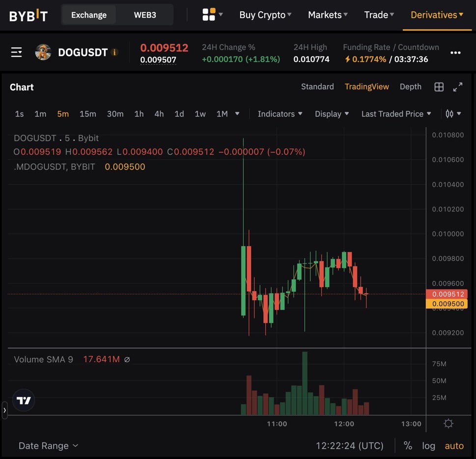This screenshot has width=476, height=459.
Task: Click the DOGUSDT coin avatar
Action: coord(43,52)
